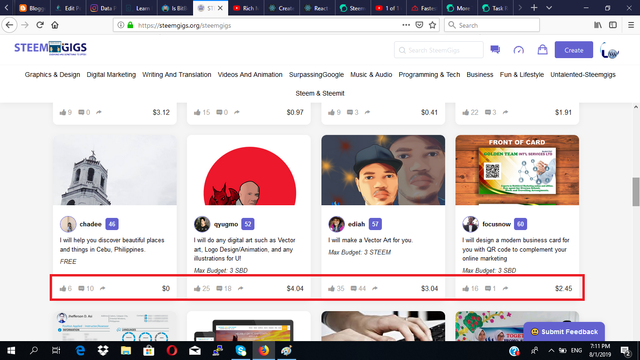This screenshot has width=640, height=360.
Task: Share focusnow's gig
Action: tap(505, 288)
